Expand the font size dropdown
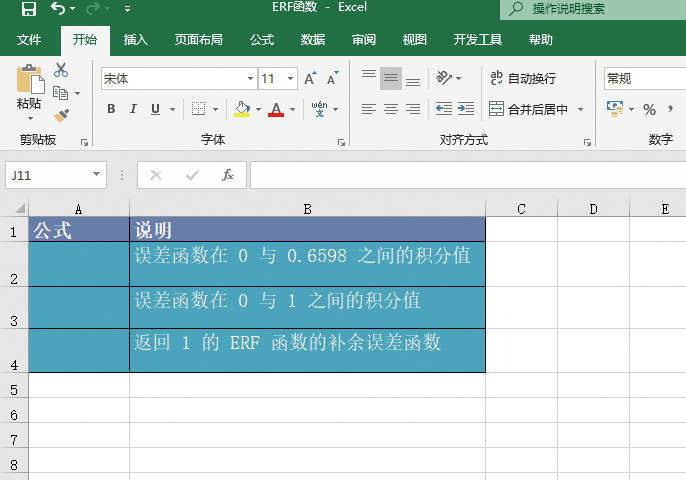Screen dimensions: 686x480 click(x=291, y=78)
